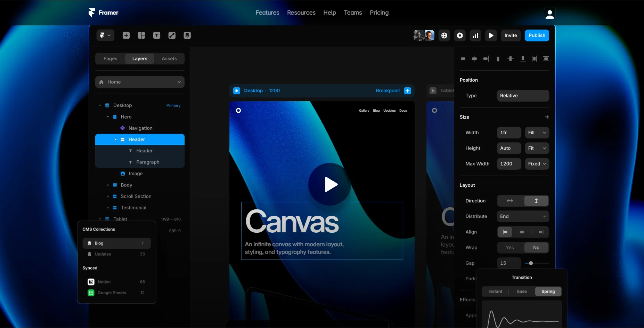Open the Height Fit dropdown

tap(537, 148)
